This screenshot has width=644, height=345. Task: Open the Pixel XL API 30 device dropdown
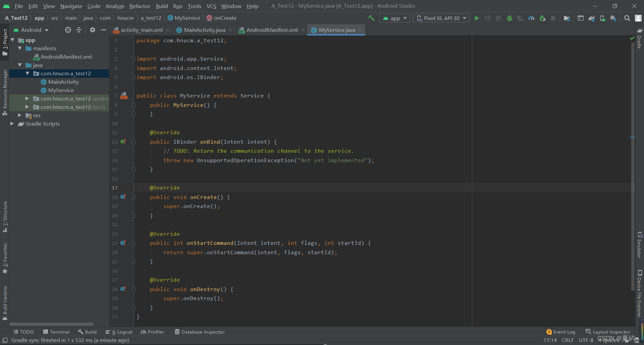click(x=441, y=18)
